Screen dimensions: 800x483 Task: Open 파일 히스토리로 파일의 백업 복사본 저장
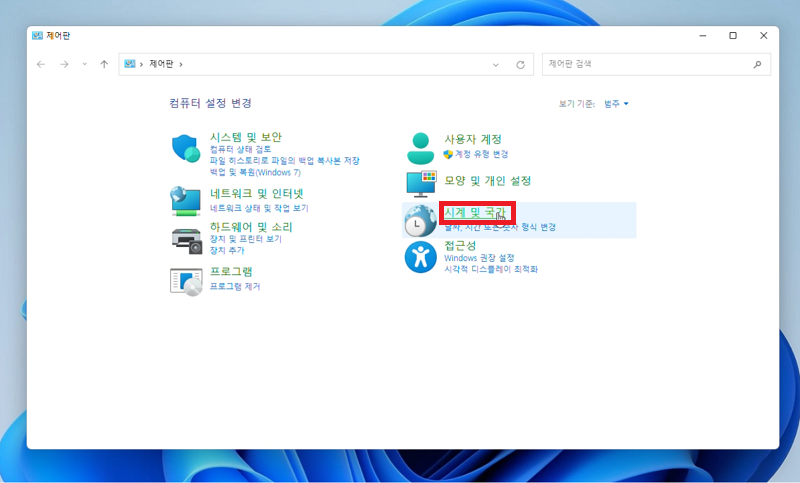[285, 161]
